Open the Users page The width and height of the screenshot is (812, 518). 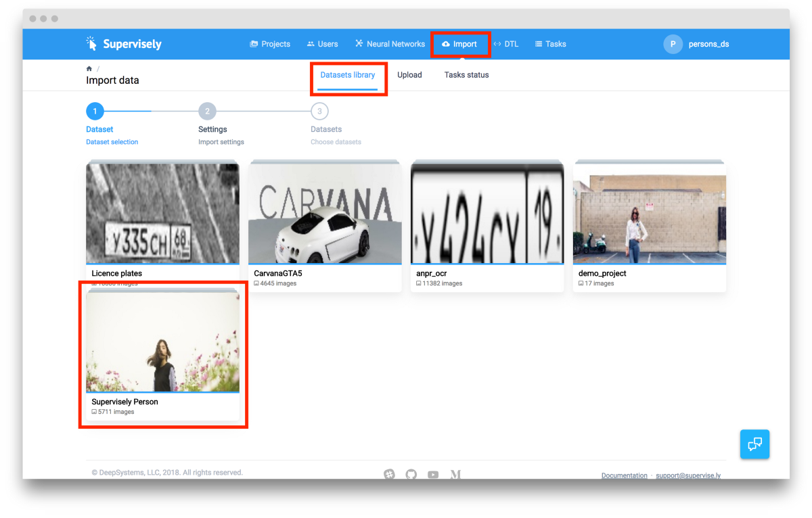pyautogui.click(x=322, y=44)
